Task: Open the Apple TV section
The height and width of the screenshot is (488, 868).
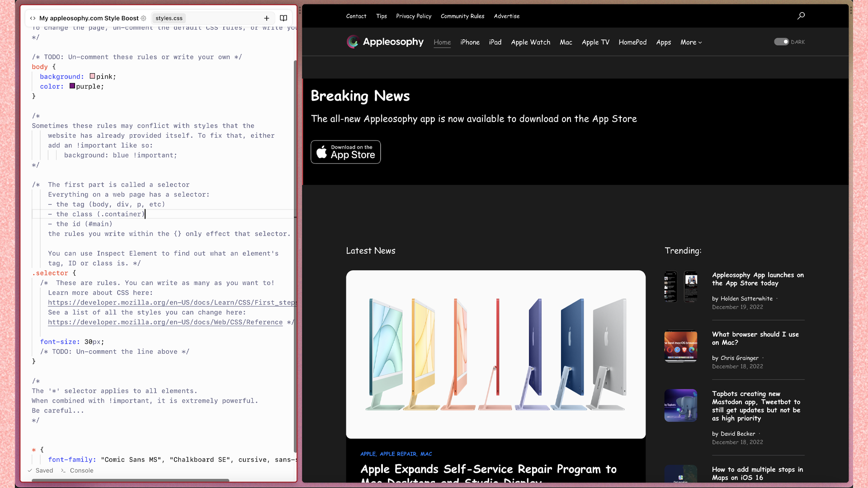Action: coord(595,42)
